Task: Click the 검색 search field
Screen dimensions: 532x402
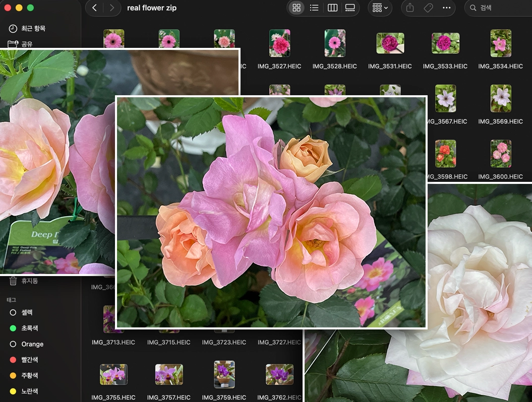Action: 498,8
